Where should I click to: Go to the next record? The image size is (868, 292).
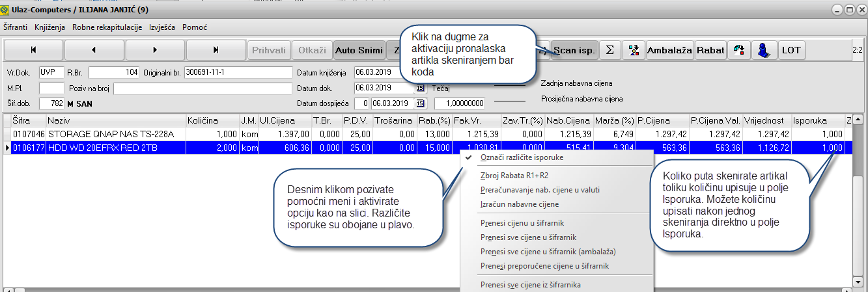pyautogui.click(x=154, y=50)
